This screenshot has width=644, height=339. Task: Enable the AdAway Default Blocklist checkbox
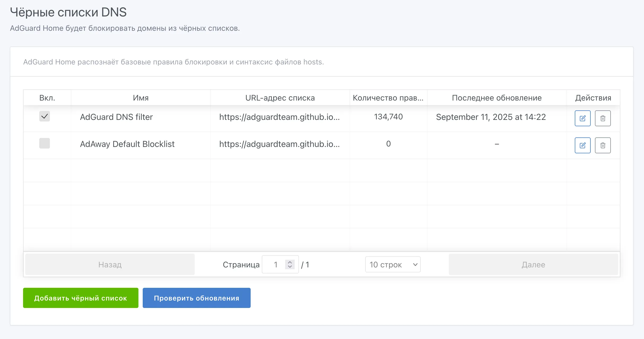pyautogui.click(x=45, y=143)
